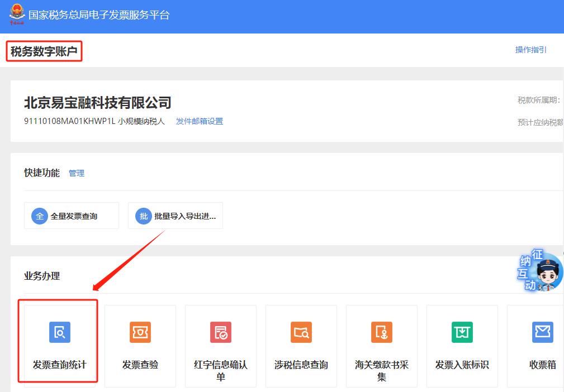
Task: Click the blue 批 circle icon
Action: [x=144, y=216]
